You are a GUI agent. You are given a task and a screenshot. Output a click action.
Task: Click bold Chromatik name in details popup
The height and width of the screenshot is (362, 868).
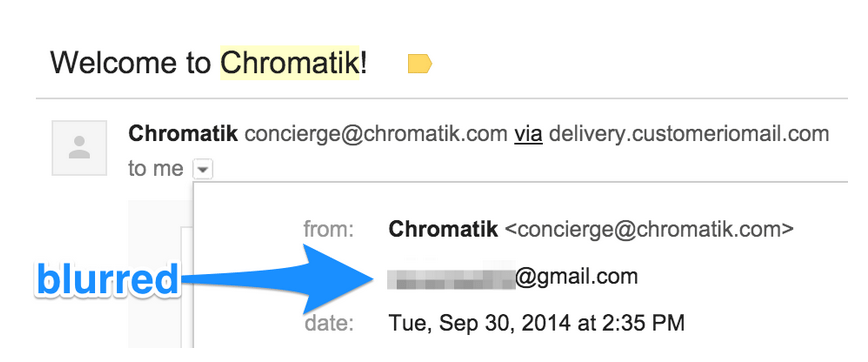(443, 229)
